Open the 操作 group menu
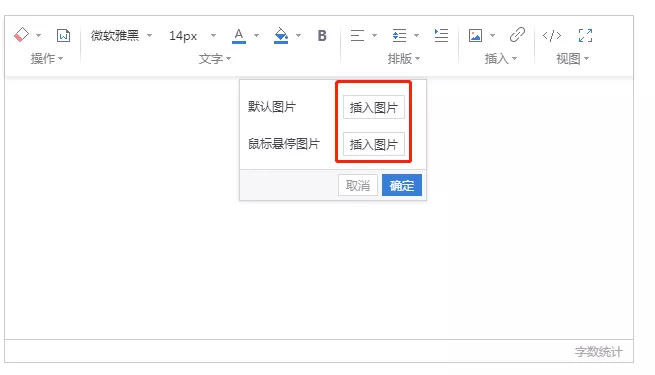The height and width of the screenshot is (375, 655). pyautogui.click(x=47, y=58)
